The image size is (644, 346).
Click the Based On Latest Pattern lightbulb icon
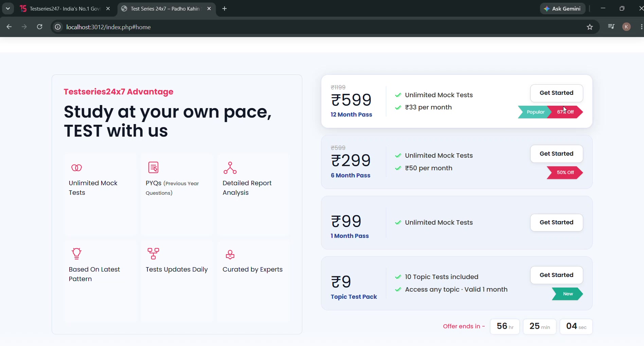[x=76, y=254]
